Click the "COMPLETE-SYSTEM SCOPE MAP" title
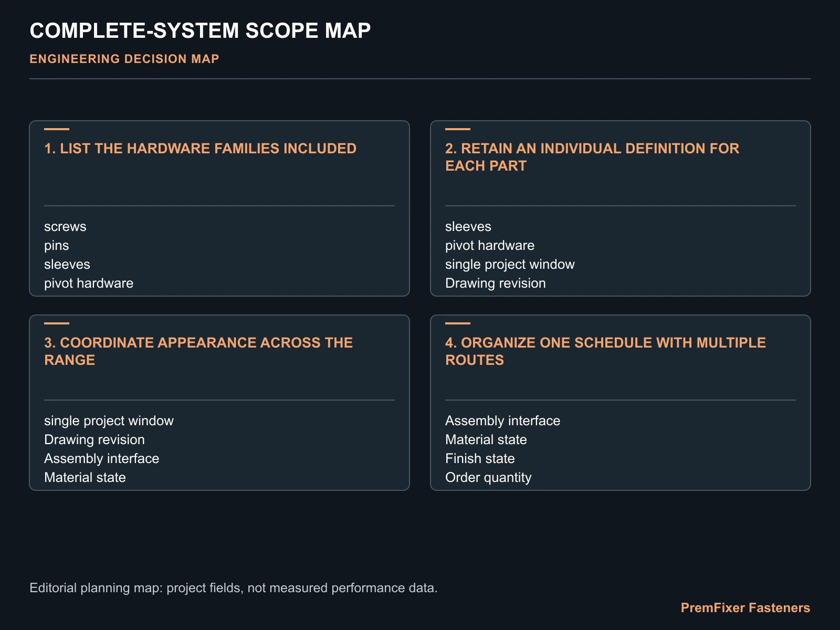 click(x=200, y=30)
